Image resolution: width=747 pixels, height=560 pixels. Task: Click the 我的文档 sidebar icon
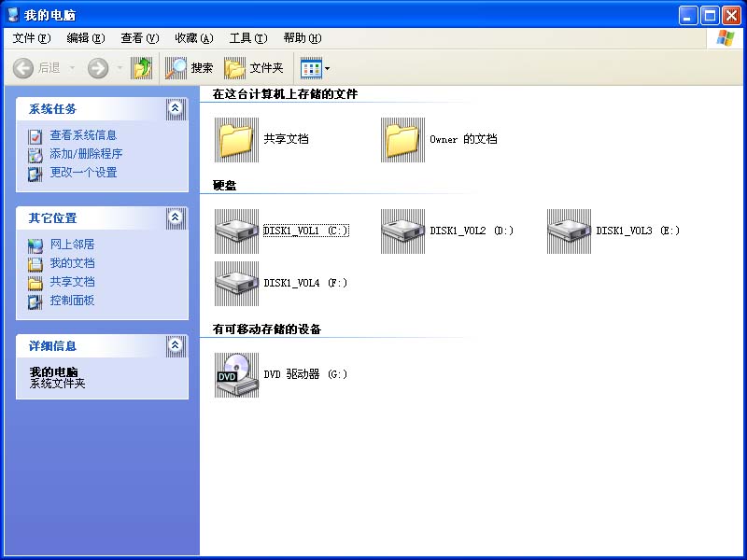click(35, 264)
